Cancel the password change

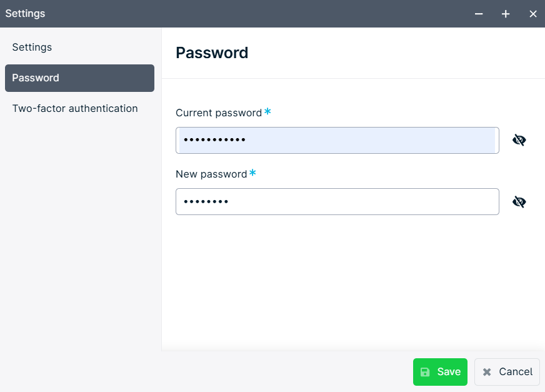[507, 372]
